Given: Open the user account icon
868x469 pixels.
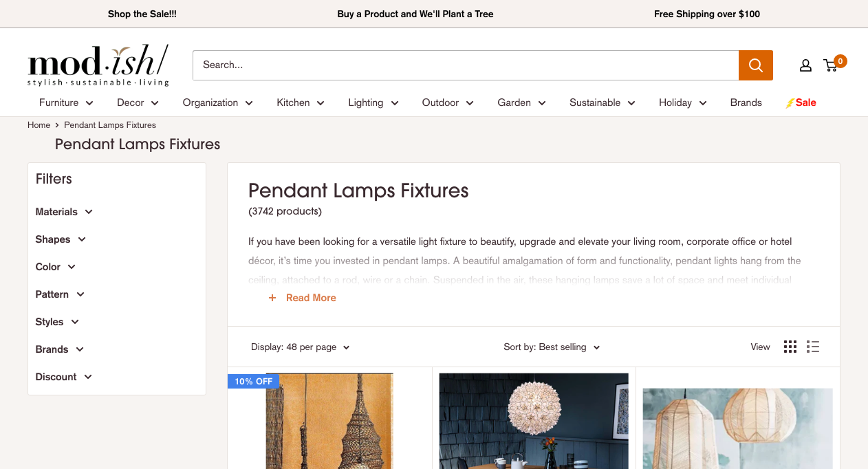Looking at the screenshot, I should click(x=805, y=65).
